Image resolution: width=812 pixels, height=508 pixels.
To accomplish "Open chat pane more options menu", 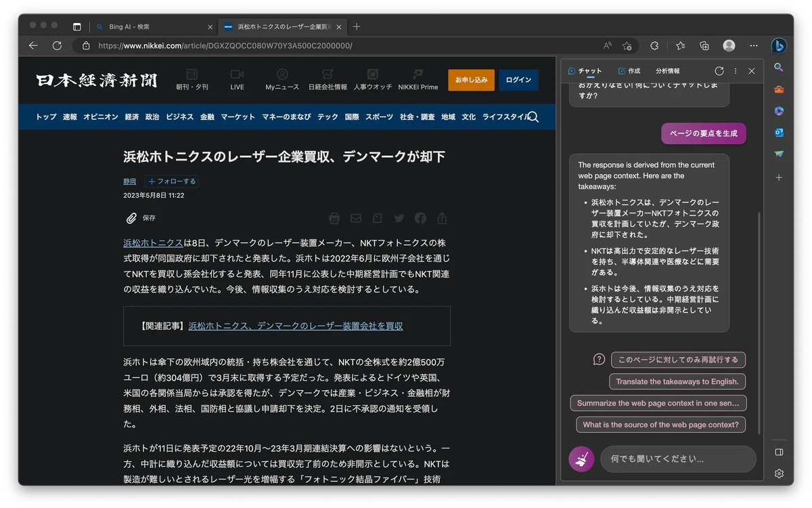I will coord(736,70).
